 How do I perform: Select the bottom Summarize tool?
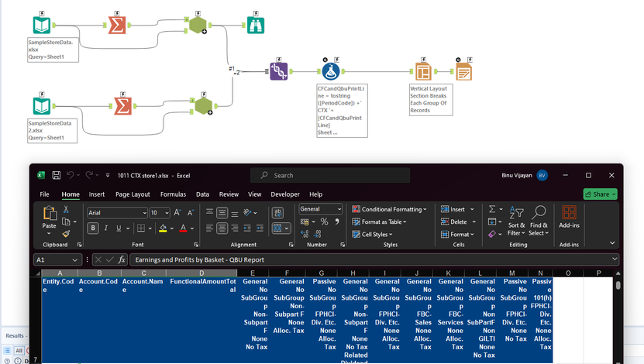[122, 106]
